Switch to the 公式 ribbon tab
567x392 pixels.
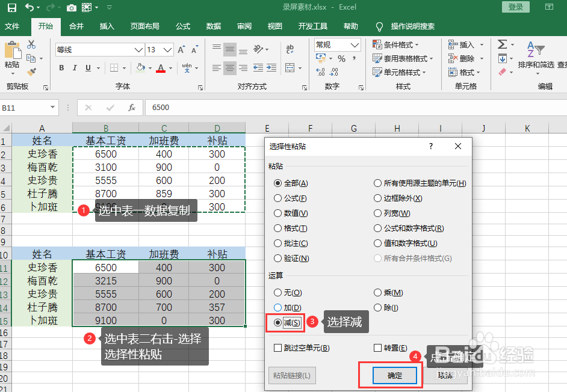pos(182,26)
